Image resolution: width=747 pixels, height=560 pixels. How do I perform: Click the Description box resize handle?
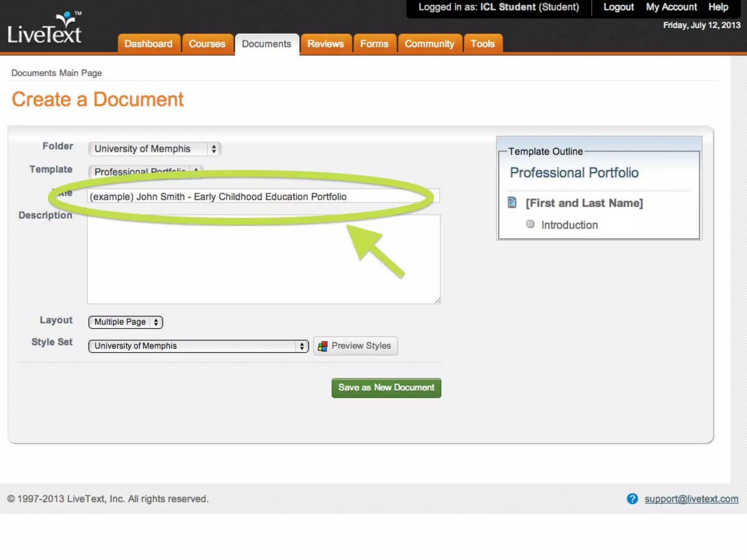tap(437, 300)
